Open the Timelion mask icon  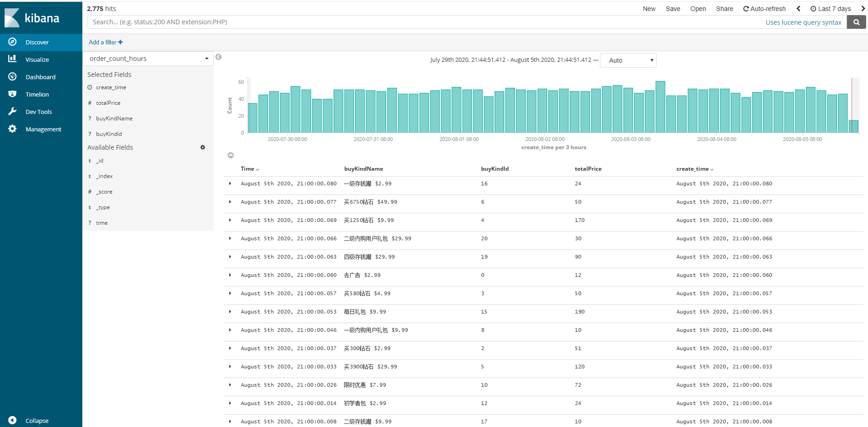(x=12, y=94)
